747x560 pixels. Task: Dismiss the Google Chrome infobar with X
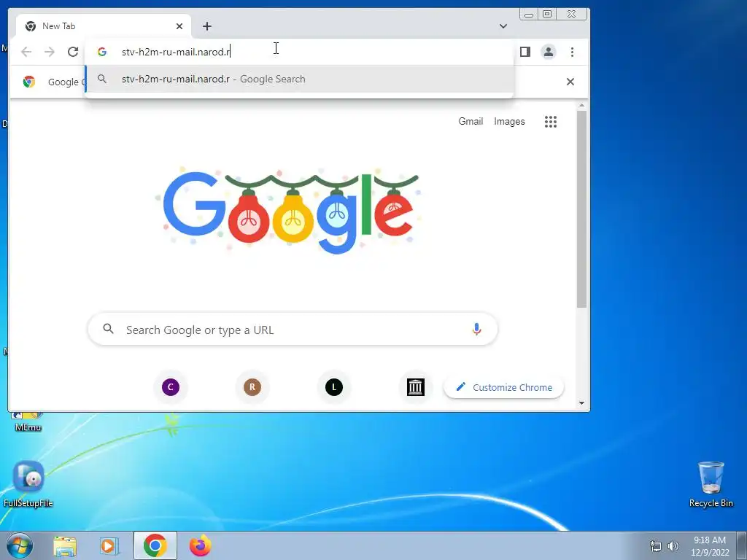pos(570,82)
